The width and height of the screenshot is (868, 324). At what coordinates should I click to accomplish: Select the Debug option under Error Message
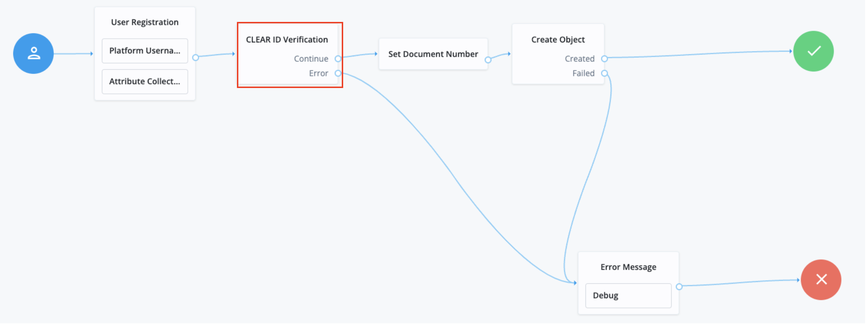[628, 295]
